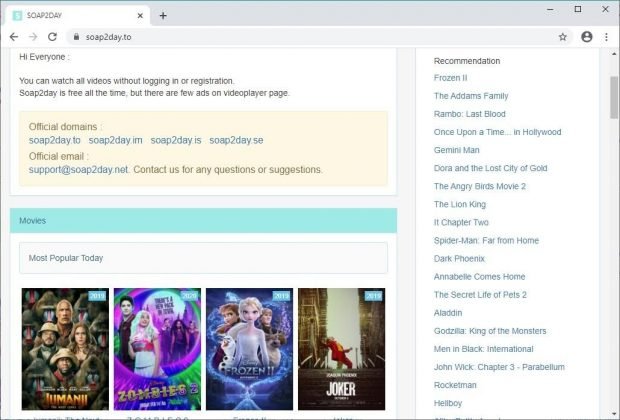The image size is (620, 420).
Task: Open the Chrome profile avatar icon
Action: [x=587, y=37]
